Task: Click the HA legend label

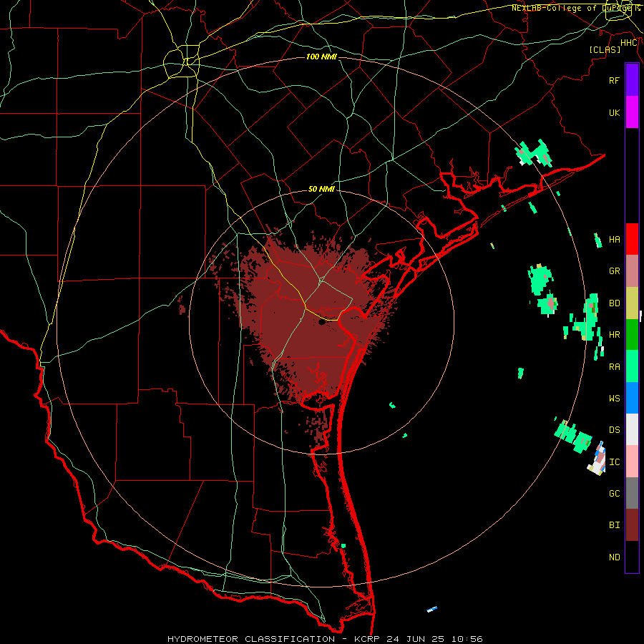Action: [x=615, y=240]
